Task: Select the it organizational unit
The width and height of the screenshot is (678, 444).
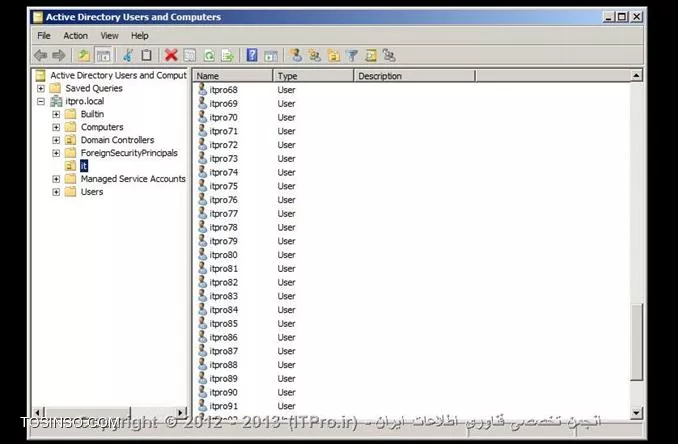Action: pos(83,166)
